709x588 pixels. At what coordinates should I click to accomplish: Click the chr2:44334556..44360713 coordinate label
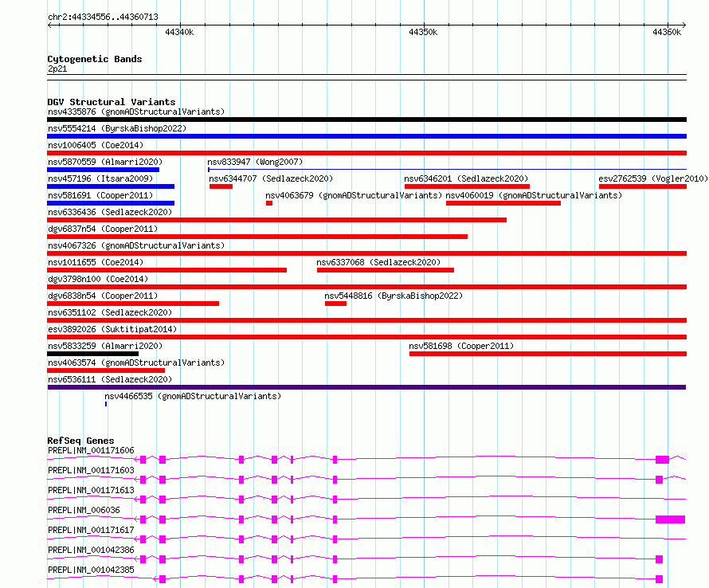[x=103, y=18]
